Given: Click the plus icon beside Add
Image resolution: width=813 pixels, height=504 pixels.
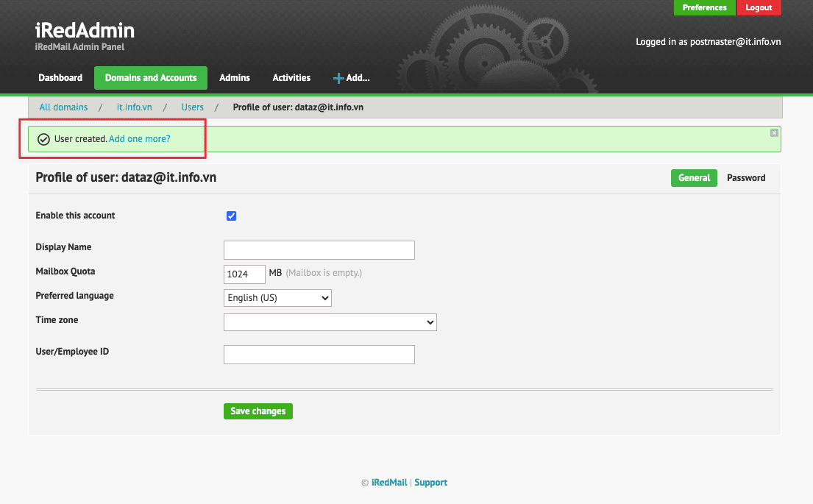Looking at the screenshot, I should 338,78.
